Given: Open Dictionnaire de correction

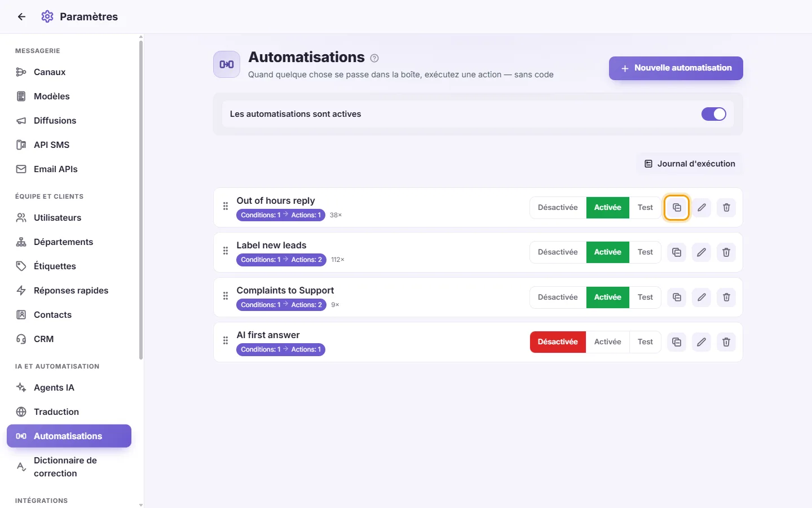Looking at the screenshot, I should click(x=69, y=467).
